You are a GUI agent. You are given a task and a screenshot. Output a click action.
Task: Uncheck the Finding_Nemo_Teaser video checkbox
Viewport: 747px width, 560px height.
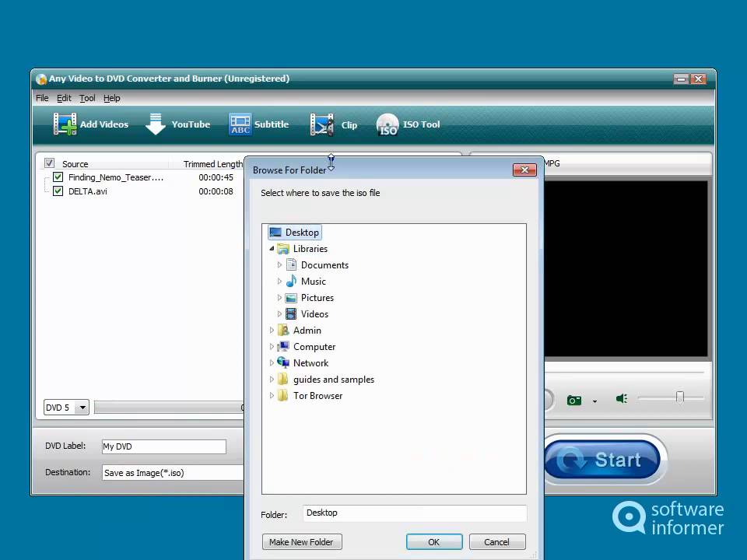click(58, 177)
